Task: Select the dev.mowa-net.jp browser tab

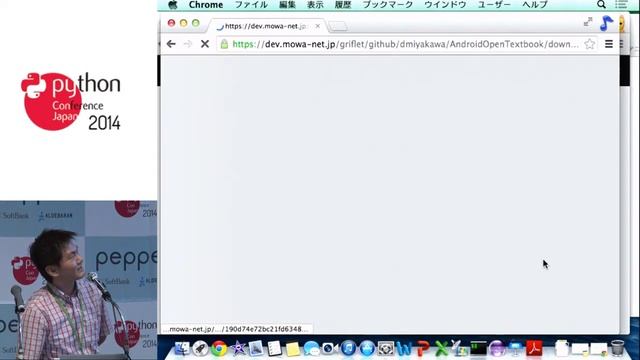Action: tap(267, 26)
